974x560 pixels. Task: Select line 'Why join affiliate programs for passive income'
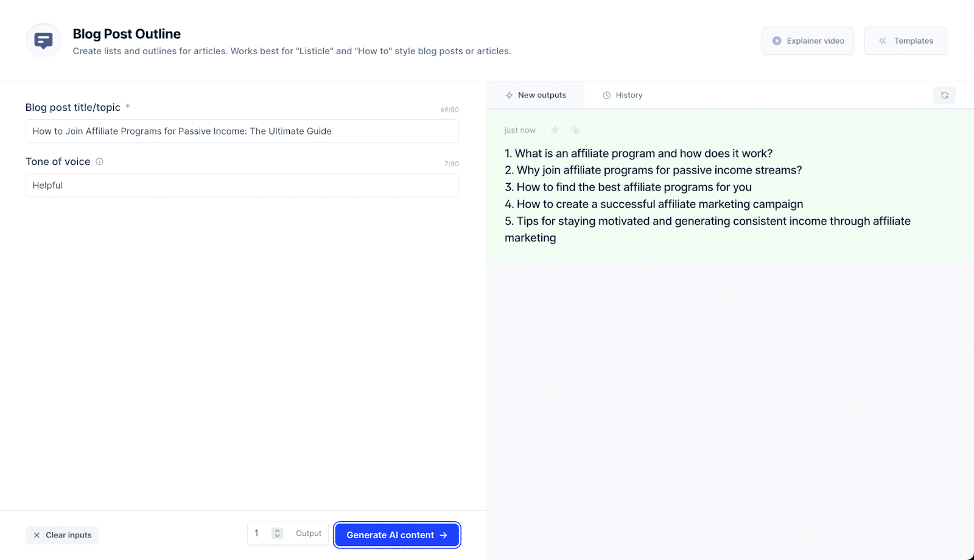point(653,170)
